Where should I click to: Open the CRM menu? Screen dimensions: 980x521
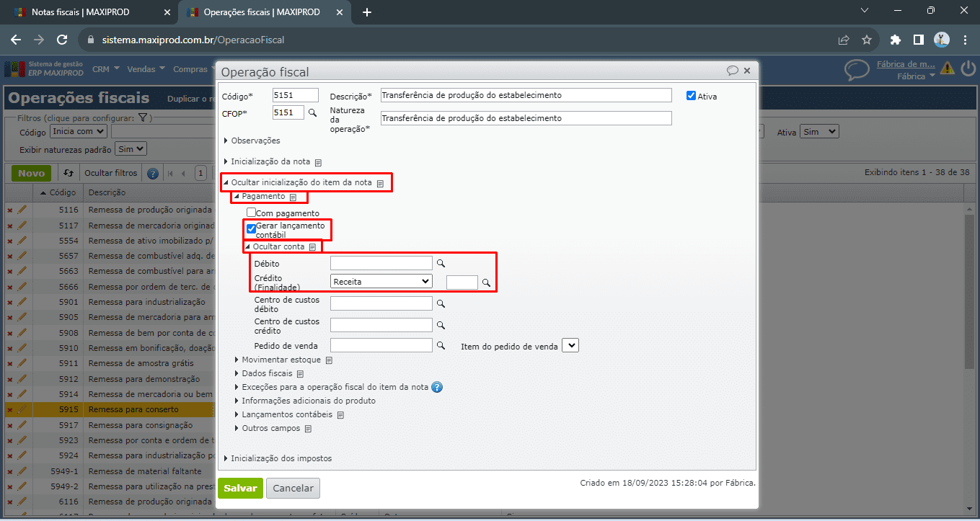[105, 69]
